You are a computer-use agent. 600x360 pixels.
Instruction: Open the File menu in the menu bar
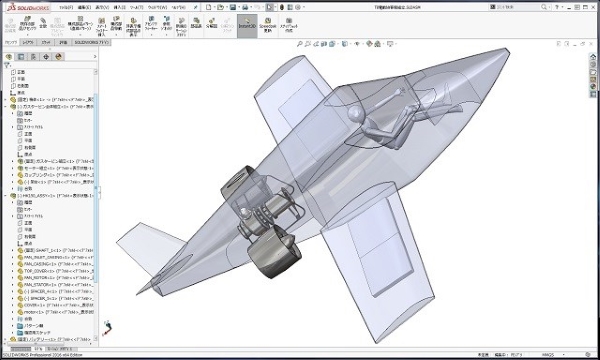[65, 7]
